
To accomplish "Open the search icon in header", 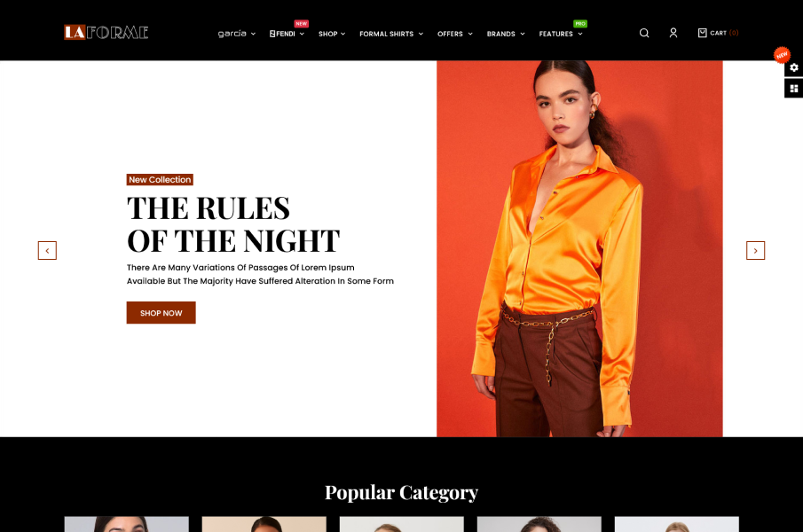I will click(644, 34).
